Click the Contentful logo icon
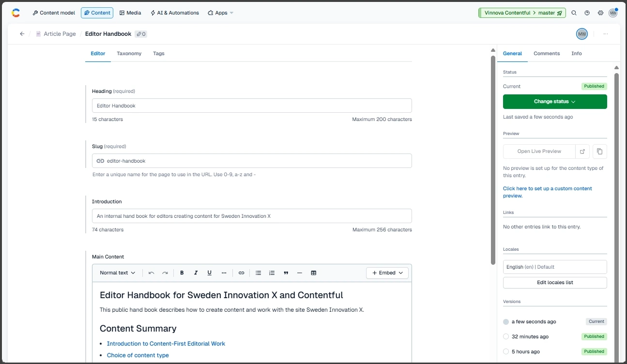627x364 pixels. tap(16, 13)
